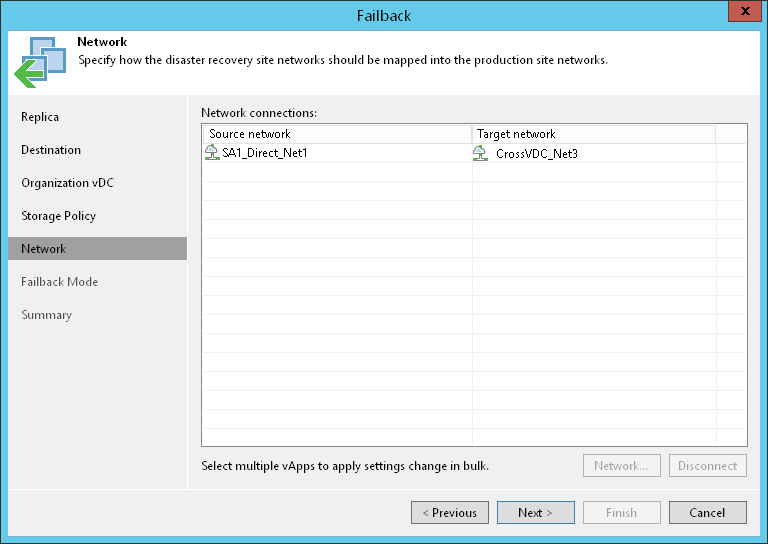Select the Storage Policy step

pos(58,216)
